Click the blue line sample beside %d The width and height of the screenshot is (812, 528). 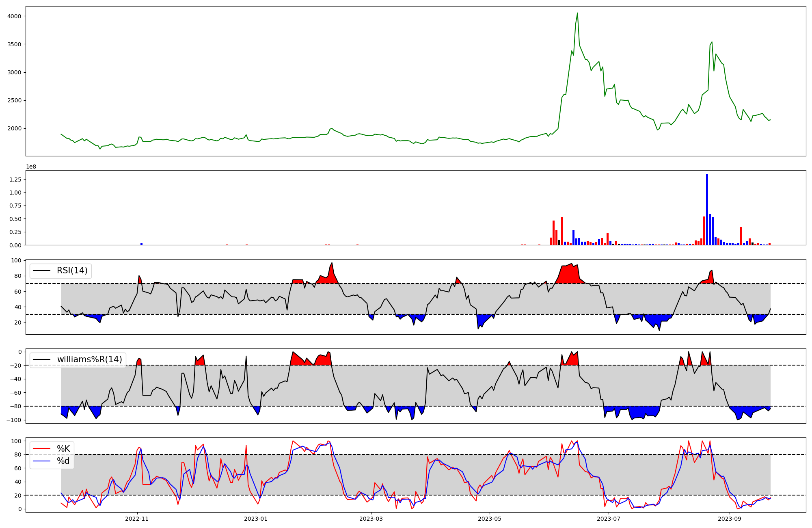point(41,461)
